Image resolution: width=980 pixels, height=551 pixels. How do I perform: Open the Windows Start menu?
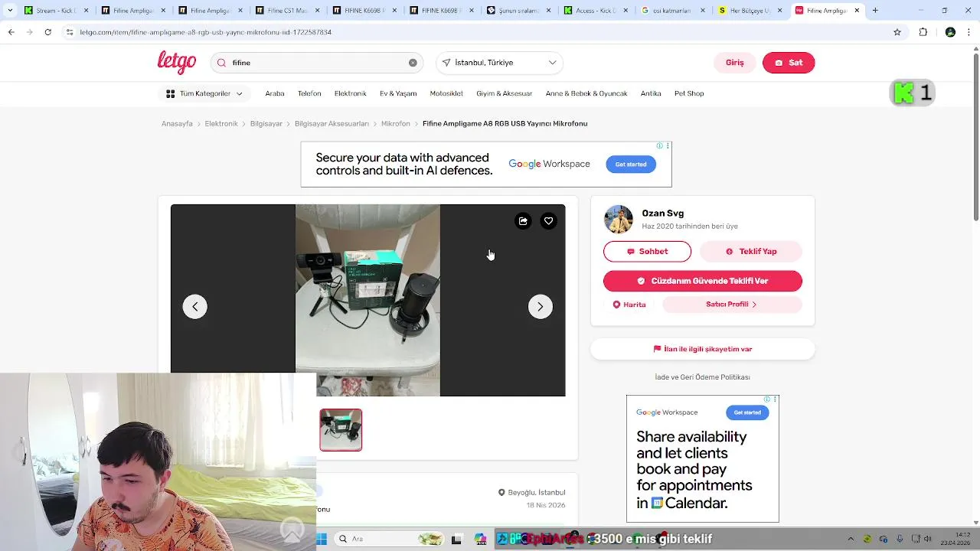(x=322, y=540)
